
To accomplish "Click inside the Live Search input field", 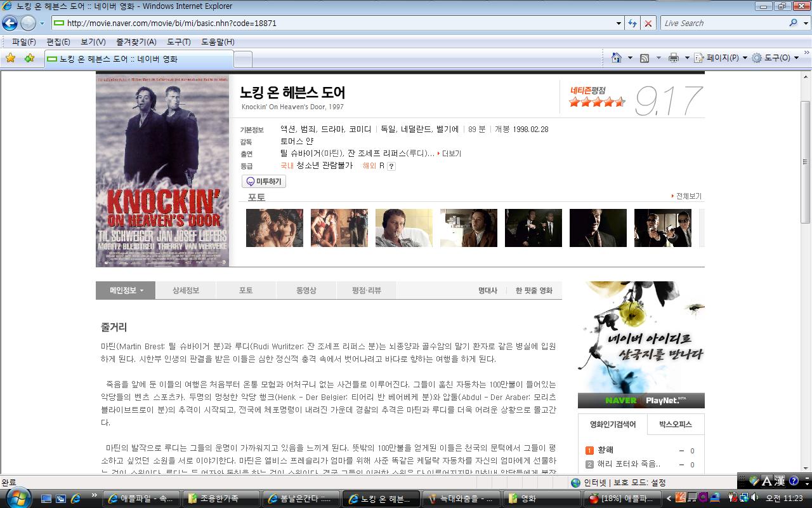I will click(x=723, y=23).
